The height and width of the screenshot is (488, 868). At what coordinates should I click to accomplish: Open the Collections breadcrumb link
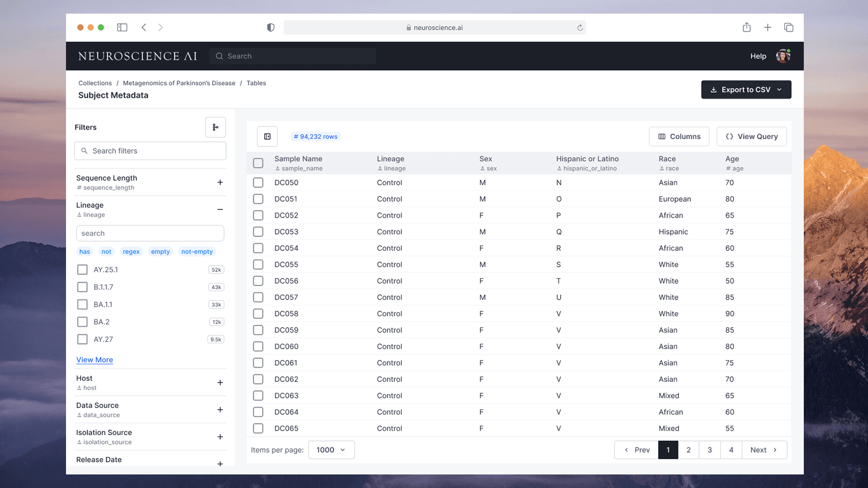pos(95,83)
